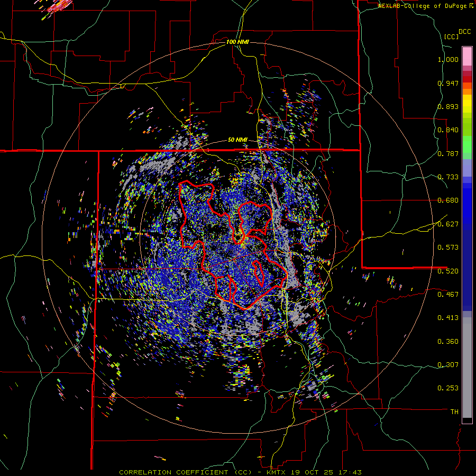Pick the bright green color bar segment
Screen dimensions: 476x476
pos(467,144)
